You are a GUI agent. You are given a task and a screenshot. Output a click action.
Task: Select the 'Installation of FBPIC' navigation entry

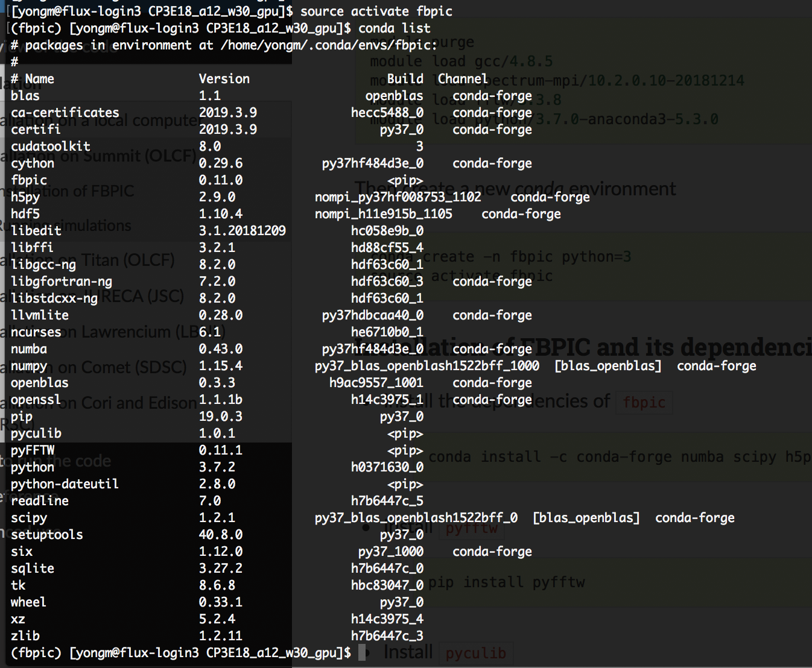pos(66,191)
